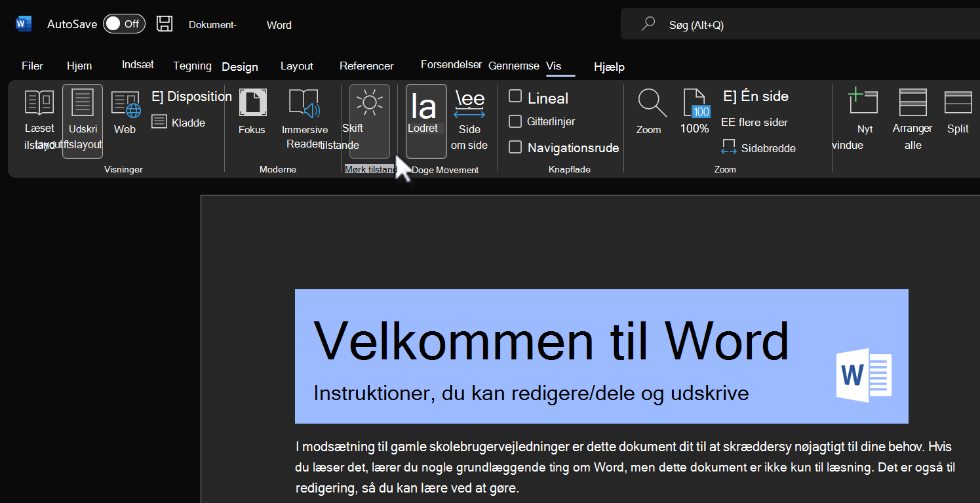This screenshot has width=980, height=503.
Task: Open a Nyt vindue
Action: coord(862,119)
